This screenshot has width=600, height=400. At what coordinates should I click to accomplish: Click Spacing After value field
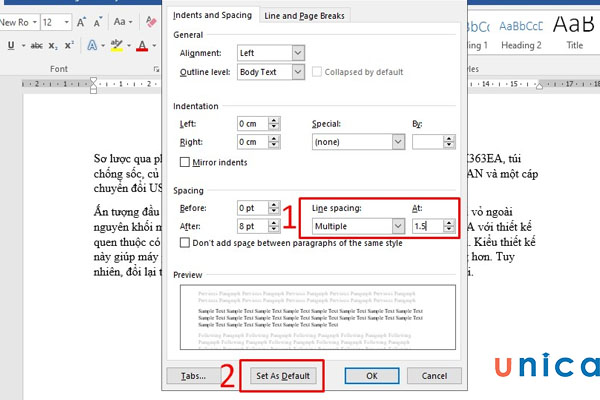253,226
